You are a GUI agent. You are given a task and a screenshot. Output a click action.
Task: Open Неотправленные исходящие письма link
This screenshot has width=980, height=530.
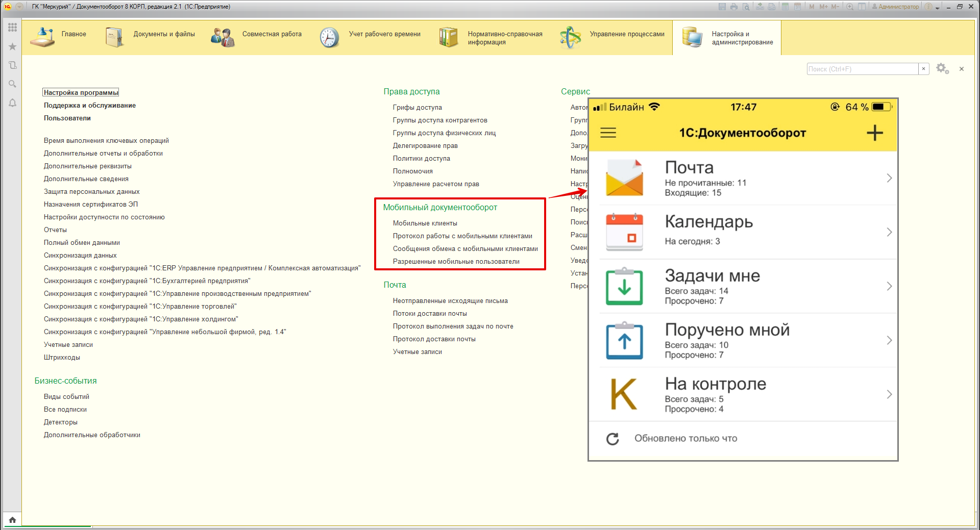pos(450,300)
